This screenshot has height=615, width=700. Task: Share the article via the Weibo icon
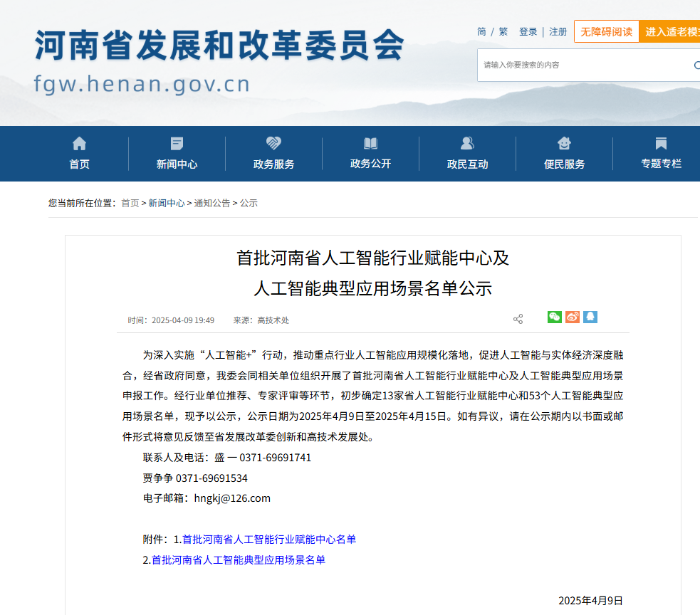(x=573, y=317)
